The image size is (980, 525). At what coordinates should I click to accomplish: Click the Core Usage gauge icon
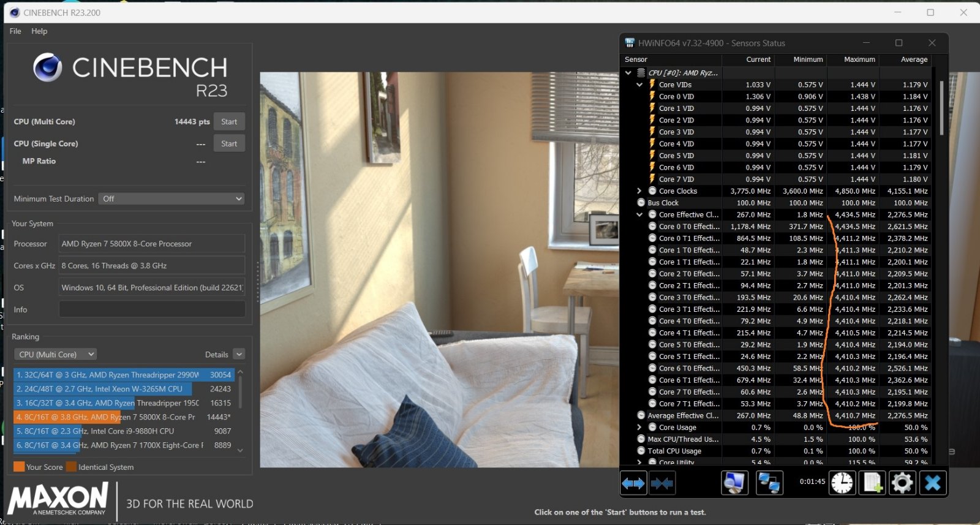(652, 427)
